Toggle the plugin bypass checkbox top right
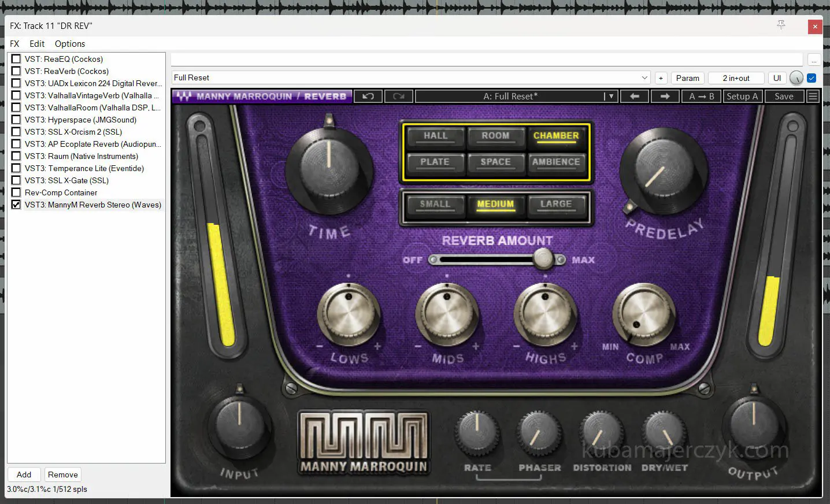The image size is (830, 504). tap(812, 78)
